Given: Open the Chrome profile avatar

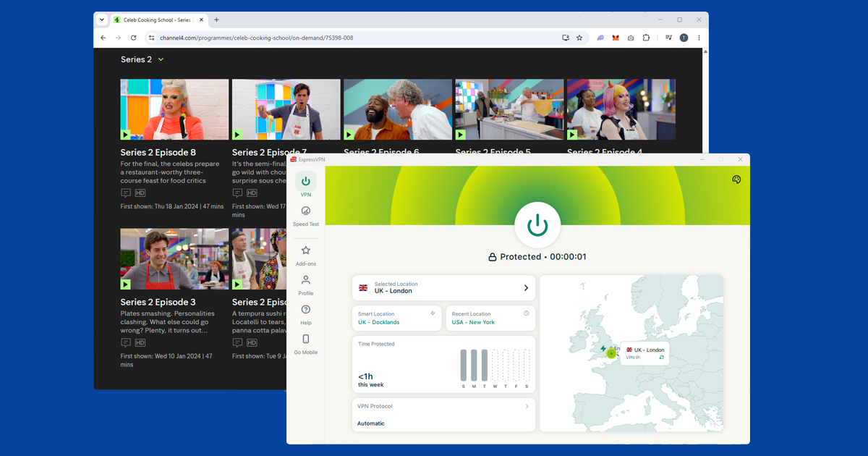Looking at the screenshot, I should coord(684,38).
